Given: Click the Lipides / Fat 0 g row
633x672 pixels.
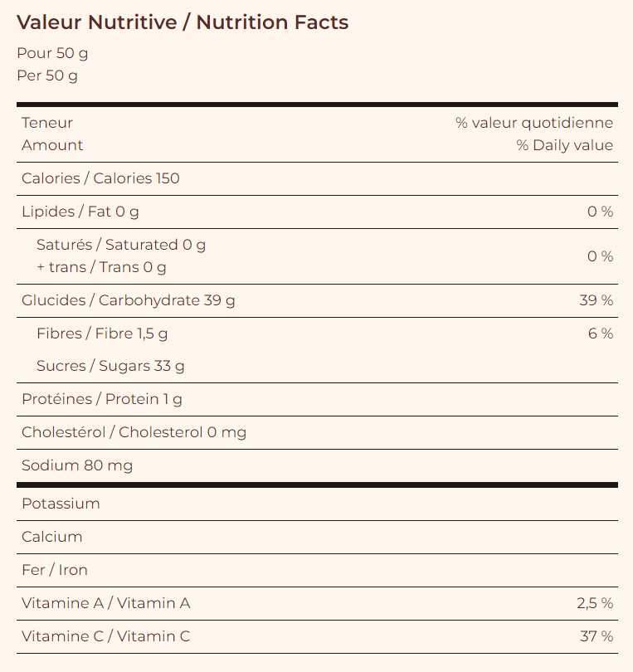Looking at the screenshot, I should (x=80, y=212).
